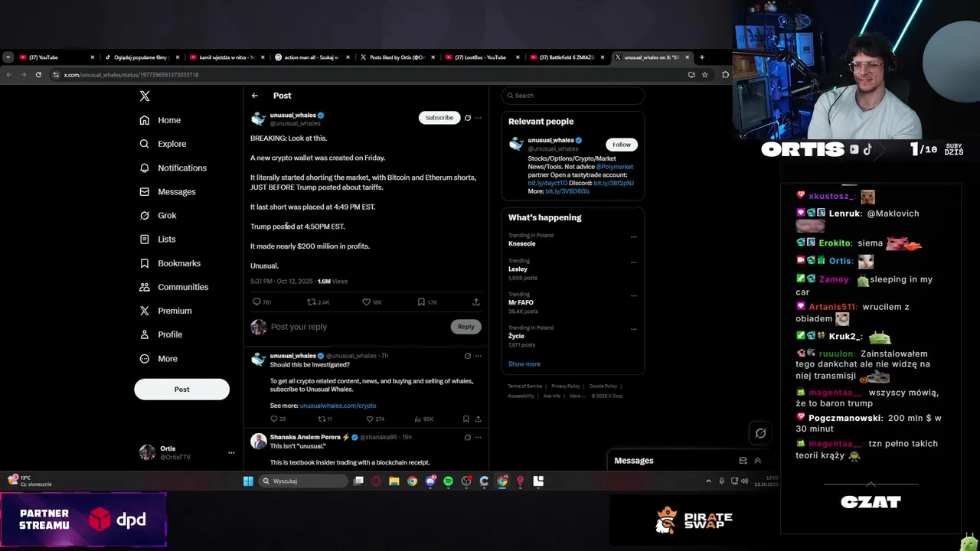The image size is (980, 551).
Task: Switch to the Battlefield 6 tab
Action: tap(567, 57)
